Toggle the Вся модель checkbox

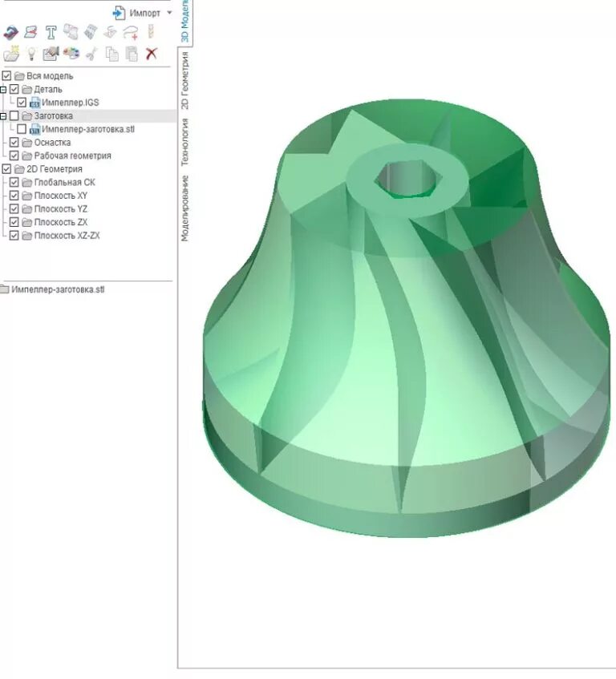pos(6,76)
